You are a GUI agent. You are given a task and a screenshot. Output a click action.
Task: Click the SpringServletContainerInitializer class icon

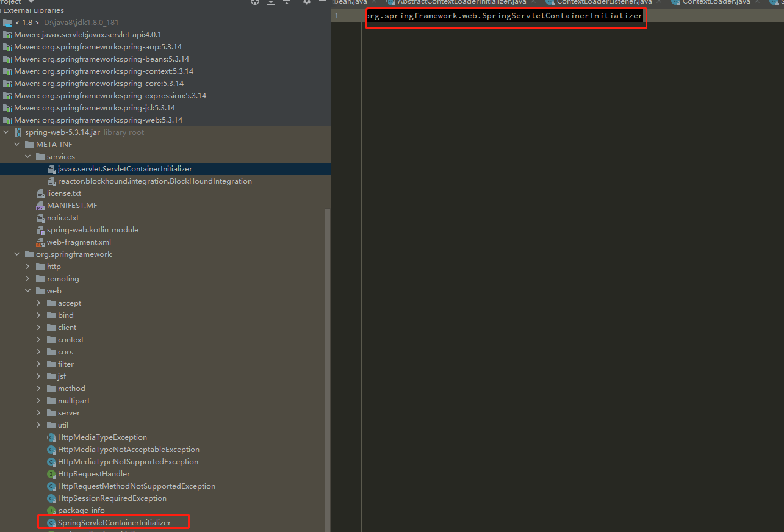[52, 523]
